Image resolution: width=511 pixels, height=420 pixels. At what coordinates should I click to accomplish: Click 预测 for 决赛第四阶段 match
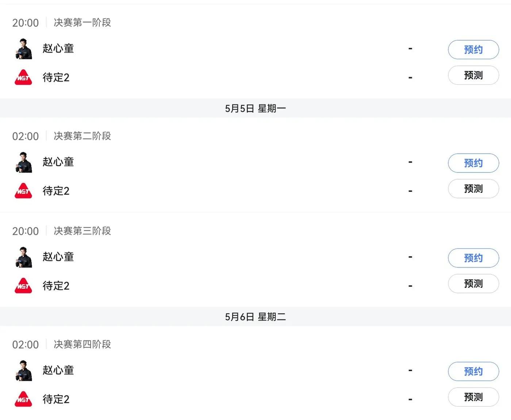coord(473,397)
